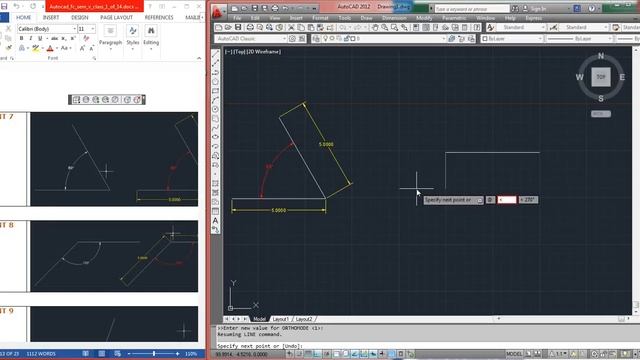Select the Rectangle draw tool
Screen dimensions: 640x360
click(216, 91)
